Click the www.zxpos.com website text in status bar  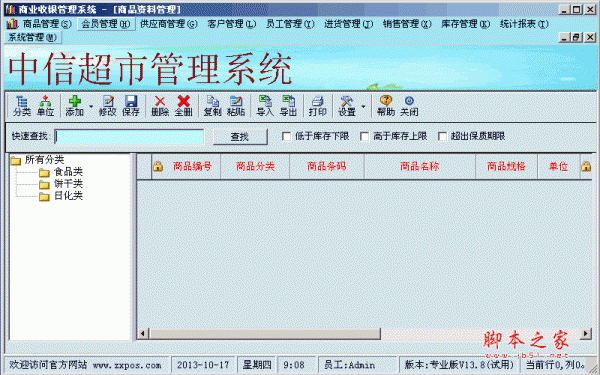pyautogui.click(x=127, y=365)
